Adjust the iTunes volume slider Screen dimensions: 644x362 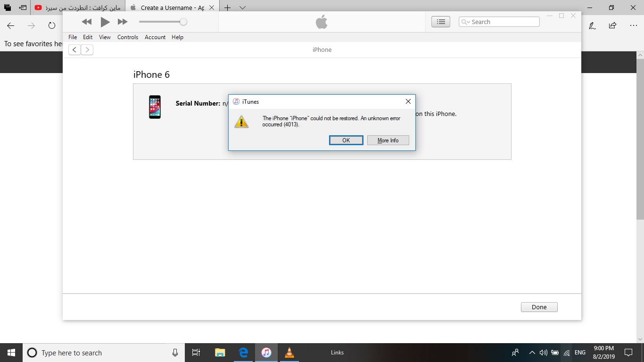click(x=163, y=22)
